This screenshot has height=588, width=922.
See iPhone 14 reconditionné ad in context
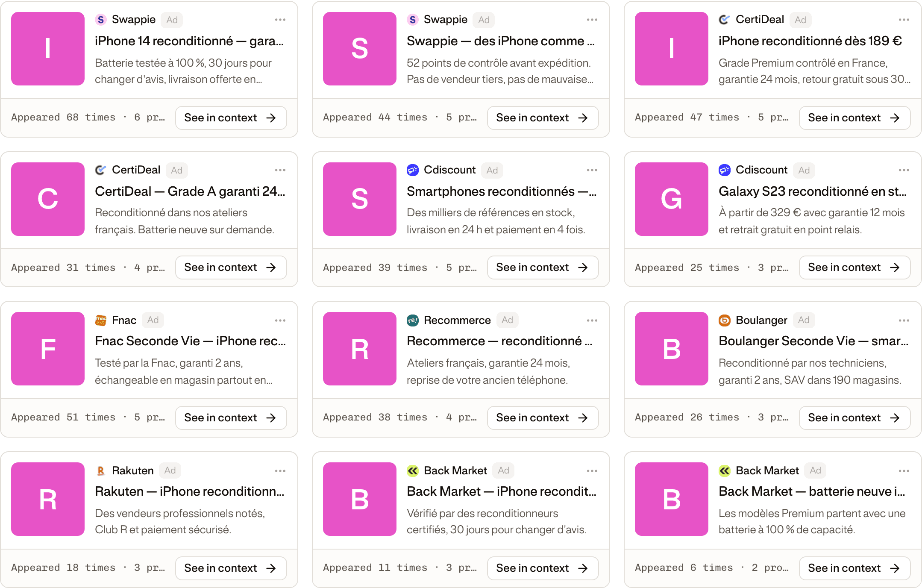coord(231,118)
